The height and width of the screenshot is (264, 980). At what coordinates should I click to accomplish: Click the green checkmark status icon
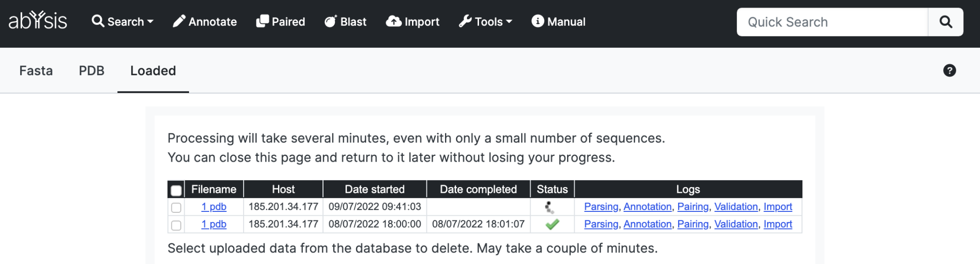(552, 224)
